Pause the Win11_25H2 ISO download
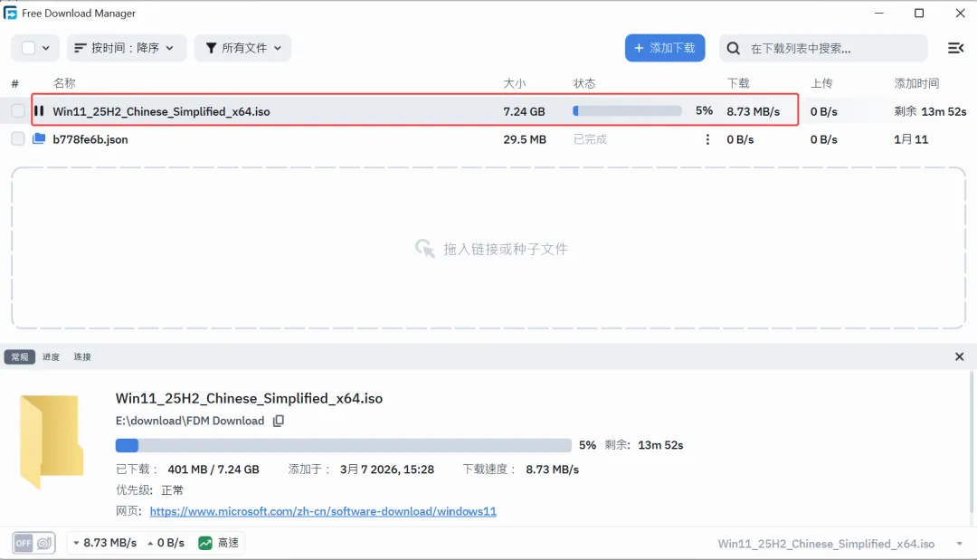The width and height of the screenshot is (977, 560). click(x=39, y=111)
